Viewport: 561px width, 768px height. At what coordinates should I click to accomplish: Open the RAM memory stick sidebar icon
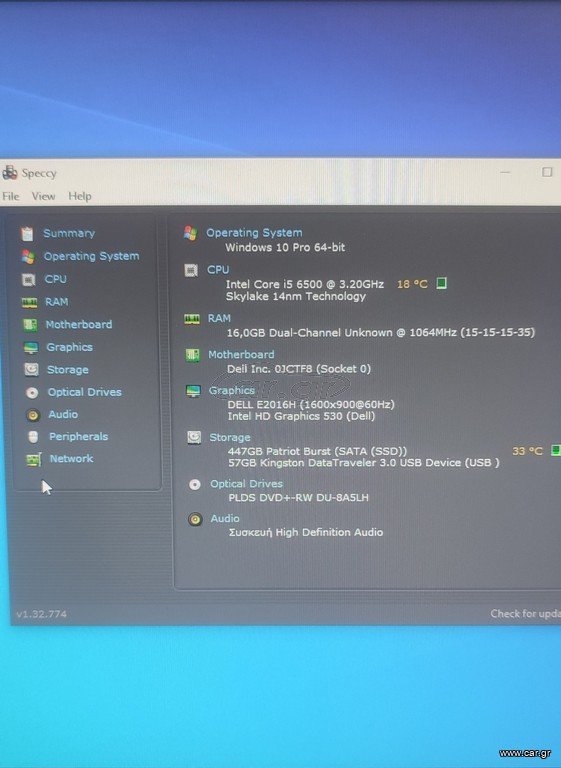point(29,302)
